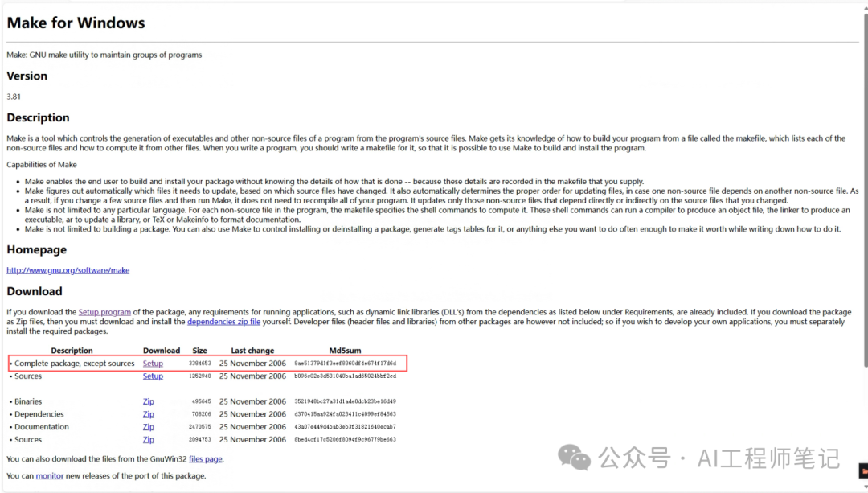Download Setup for Complete package, except sources
Viewport: 868px width, 493px height.
(x=153, y=364)
